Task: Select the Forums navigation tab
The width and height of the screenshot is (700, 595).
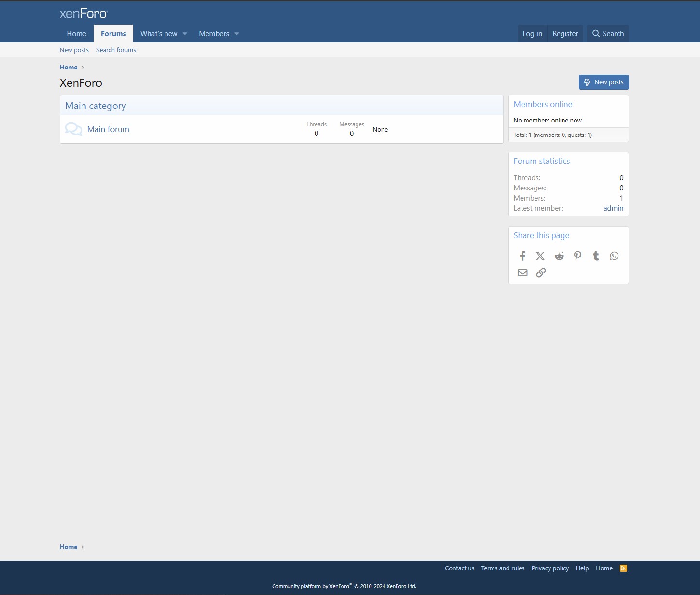Action: pyautogui.click(x=113, y=34)
